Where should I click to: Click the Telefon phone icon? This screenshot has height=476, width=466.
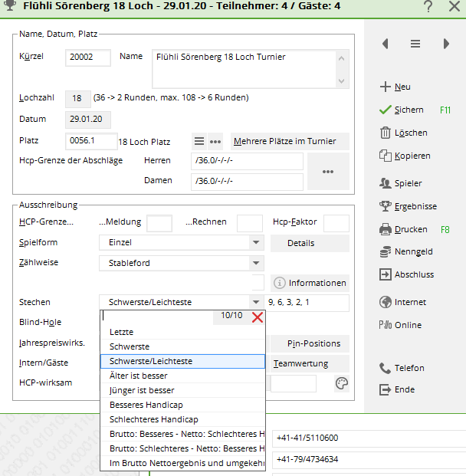coord(385,368)
